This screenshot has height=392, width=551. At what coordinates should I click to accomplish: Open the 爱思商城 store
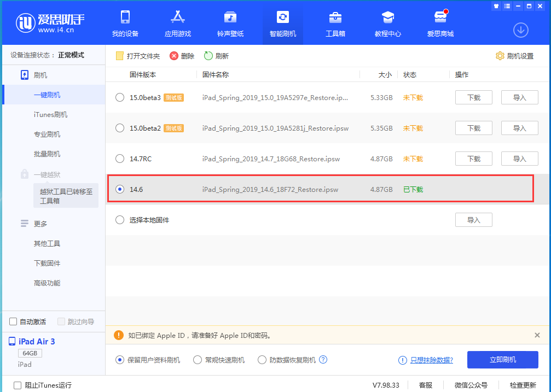pyautogui.click(x=440, y=23)
